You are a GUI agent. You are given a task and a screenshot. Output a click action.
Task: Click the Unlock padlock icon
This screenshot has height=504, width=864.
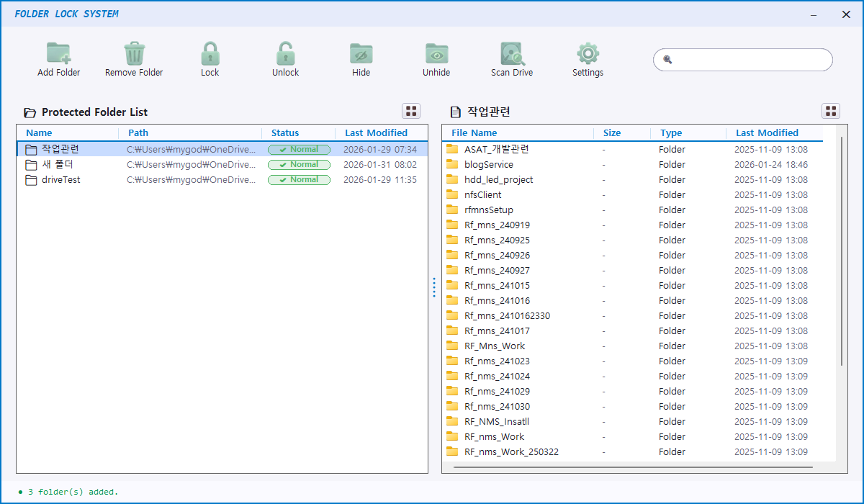(x=285, y=53)
